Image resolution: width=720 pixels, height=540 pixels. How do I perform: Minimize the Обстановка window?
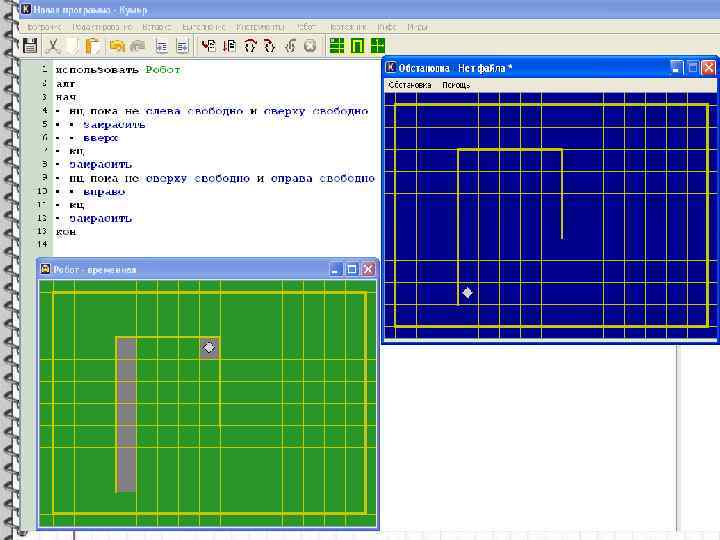coord(676,68)
